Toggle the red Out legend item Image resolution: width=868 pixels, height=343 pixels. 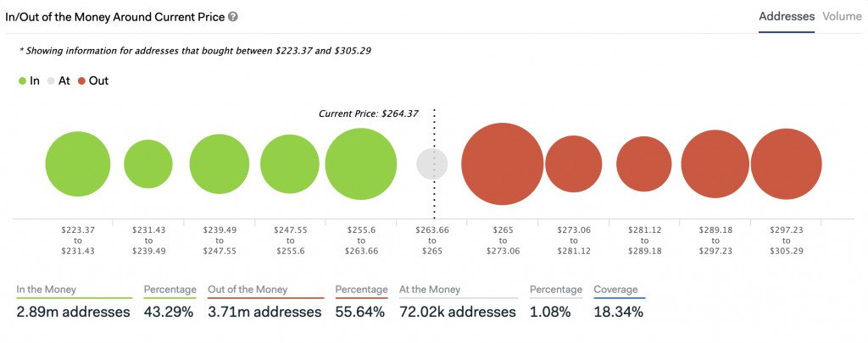(92, 80)
